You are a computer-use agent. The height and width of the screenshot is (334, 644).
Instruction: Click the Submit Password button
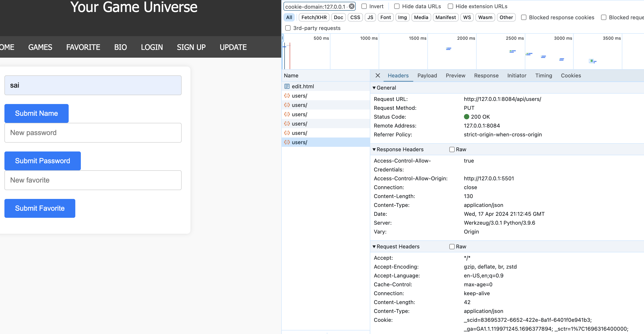click(x=43, y=161)
